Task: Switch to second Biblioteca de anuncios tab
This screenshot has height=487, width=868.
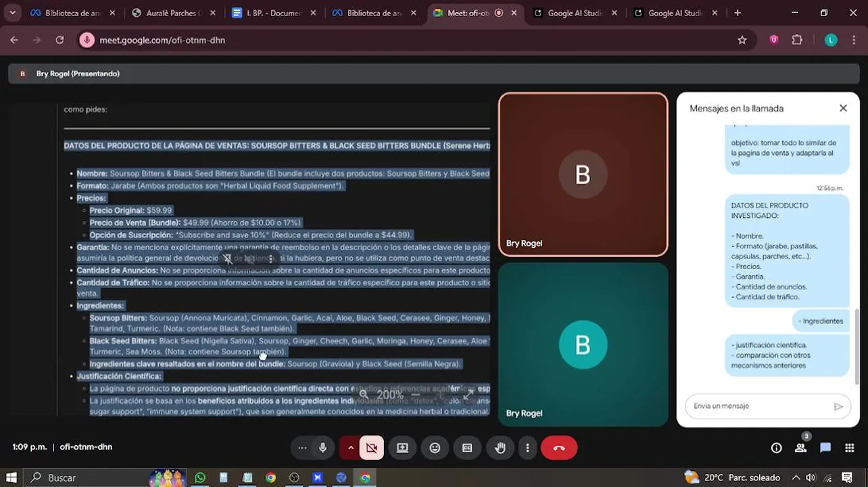Action: pyautogui.click(x=375, y=13)
